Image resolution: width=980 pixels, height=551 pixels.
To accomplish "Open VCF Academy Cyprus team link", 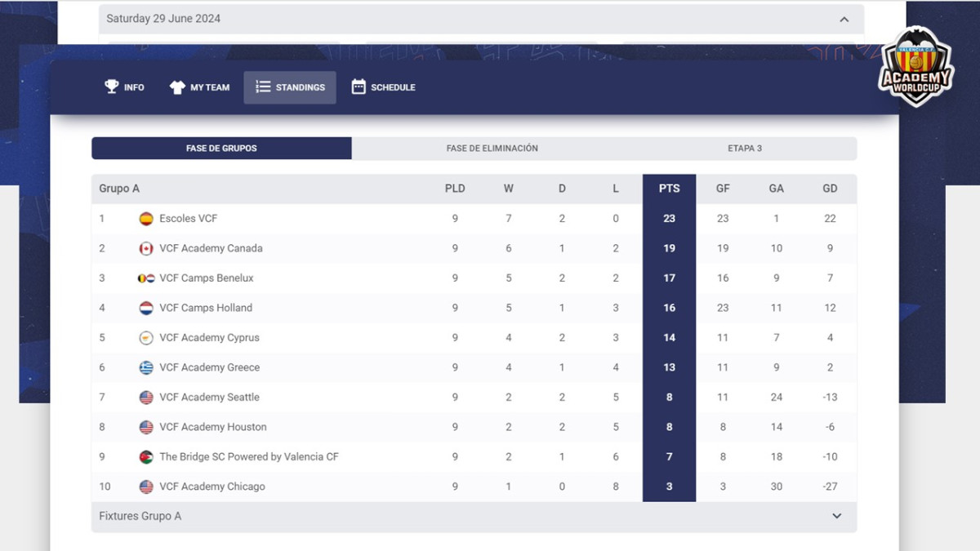I will [209, 338].
